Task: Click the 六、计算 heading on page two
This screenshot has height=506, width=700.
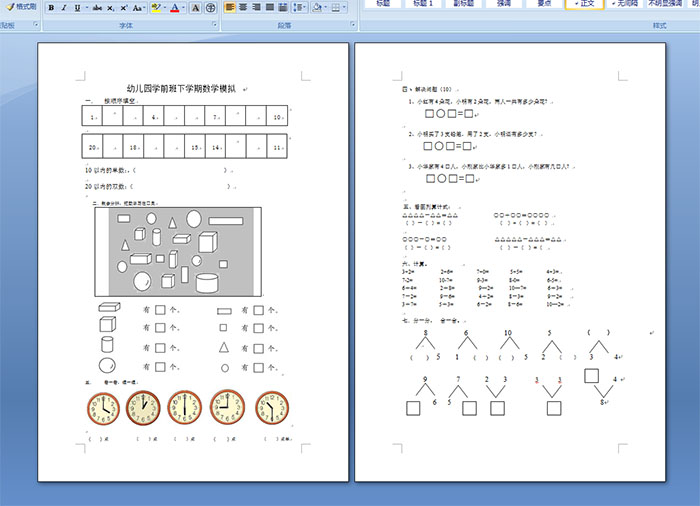Action: [x=415, y=264]
